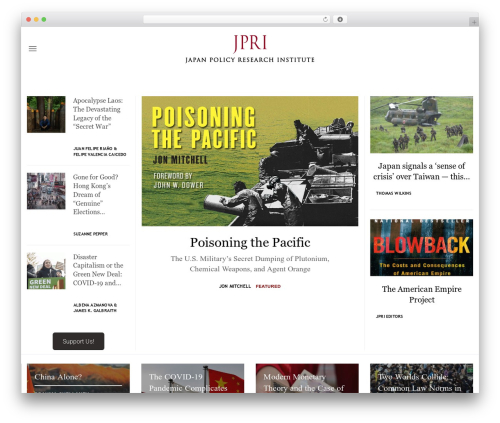Click the red close window dot
Viewport: 500px width, 423px height.
[29, 20]
